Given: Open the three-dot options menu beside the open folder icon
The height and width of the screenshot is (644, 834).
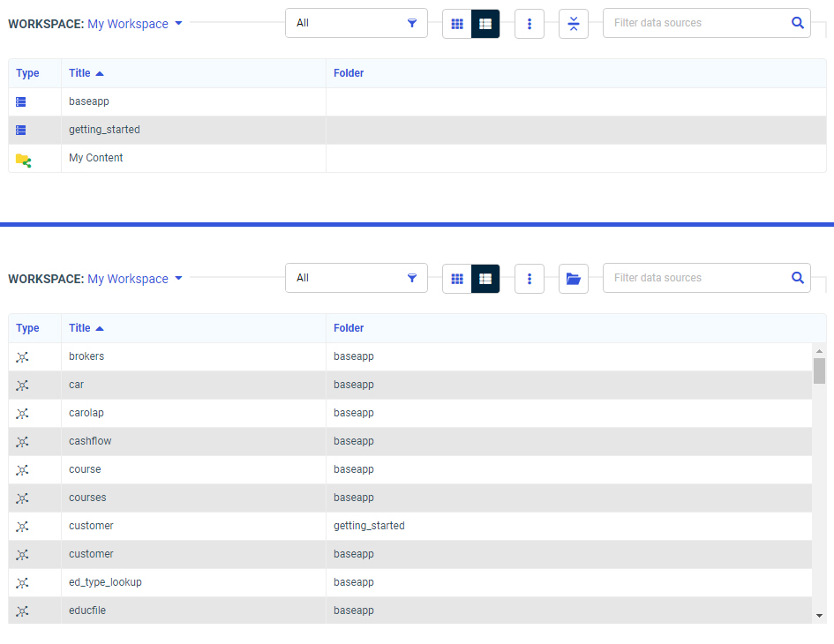Looking at the screenshot, I should [530, 279].
